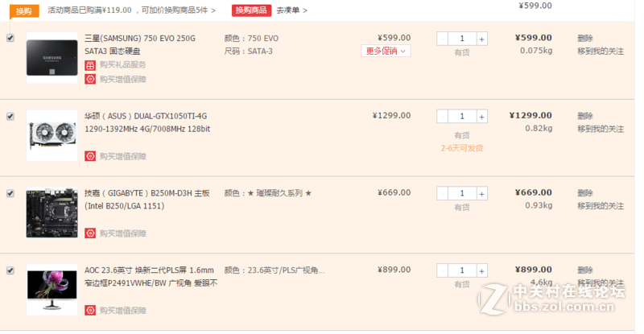Select 购买增值保障 for GIGABYTE motherboard
644x334 pixels.
click(x=123, y=233)
